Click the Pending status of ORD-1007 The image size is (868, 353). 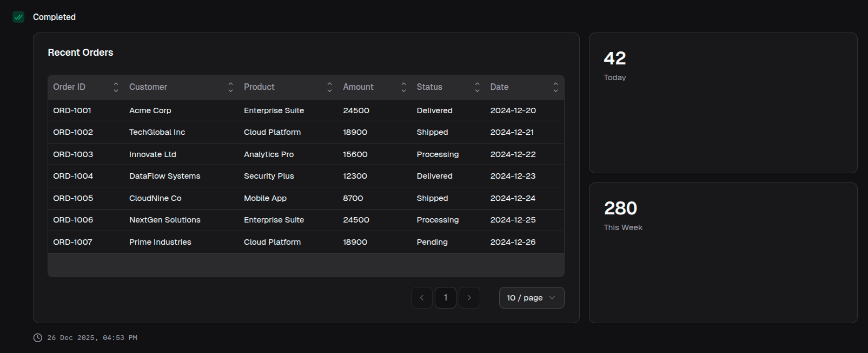pyautogui.click(x=432, y=242)
